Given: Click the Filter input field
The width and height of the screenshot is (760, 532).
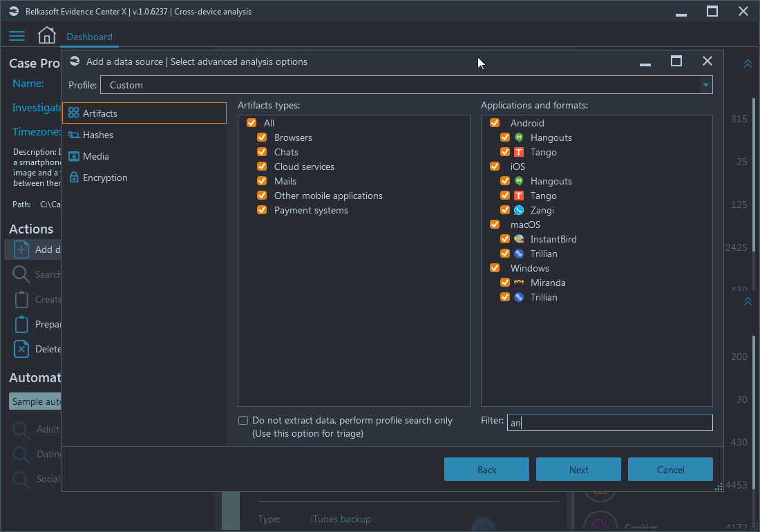Looking at the screenshot, I should point(610,423).
